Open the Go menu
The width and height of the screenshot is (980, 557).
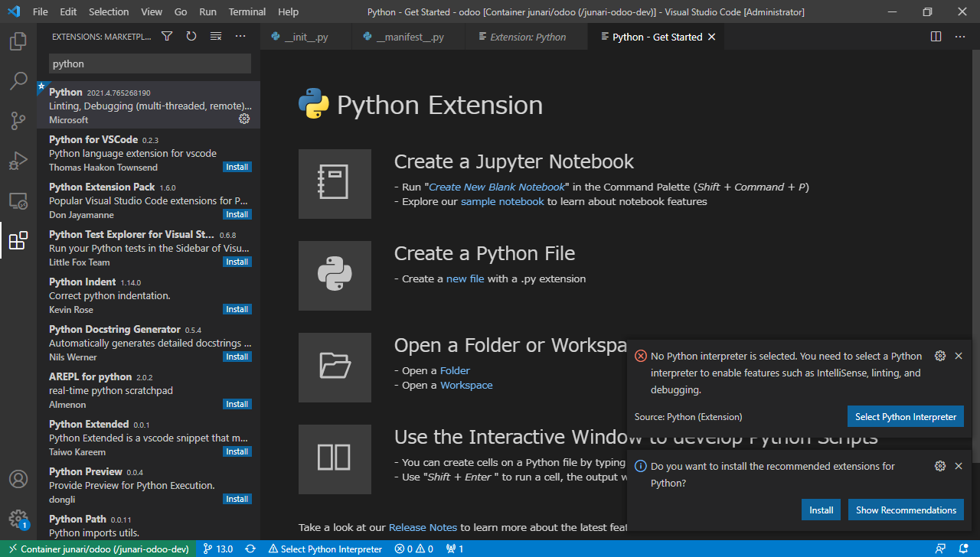click(x=181, y=11)
